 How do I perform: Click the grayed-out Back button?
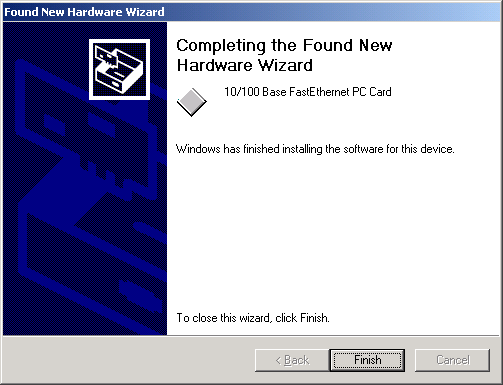(292, 360)
